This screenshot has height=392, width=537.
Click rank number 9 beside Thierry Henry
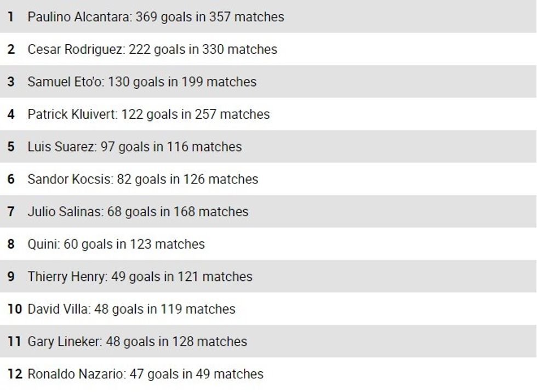(11, 276)
